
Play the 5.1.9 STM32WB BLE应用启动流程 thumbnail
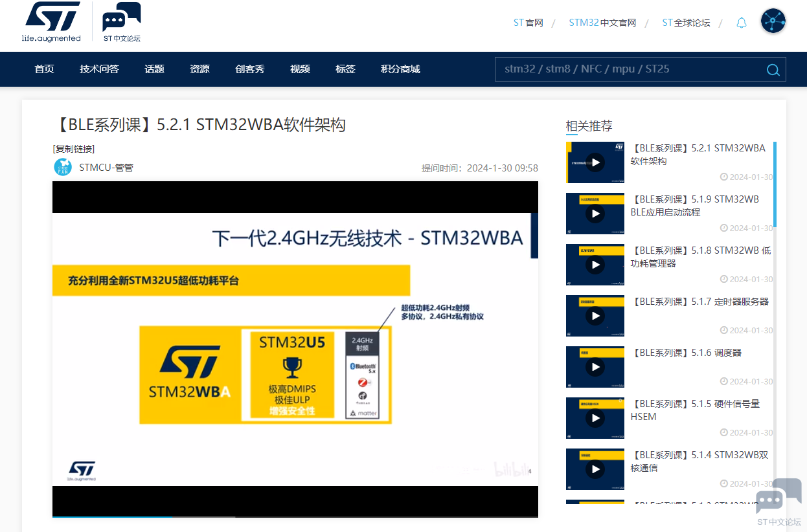595,214
